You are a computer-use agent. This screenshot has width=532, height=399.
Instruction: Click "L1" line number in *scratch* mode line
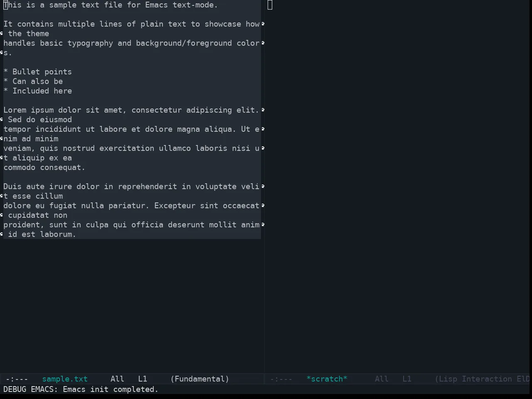click(x=407, y=379)
